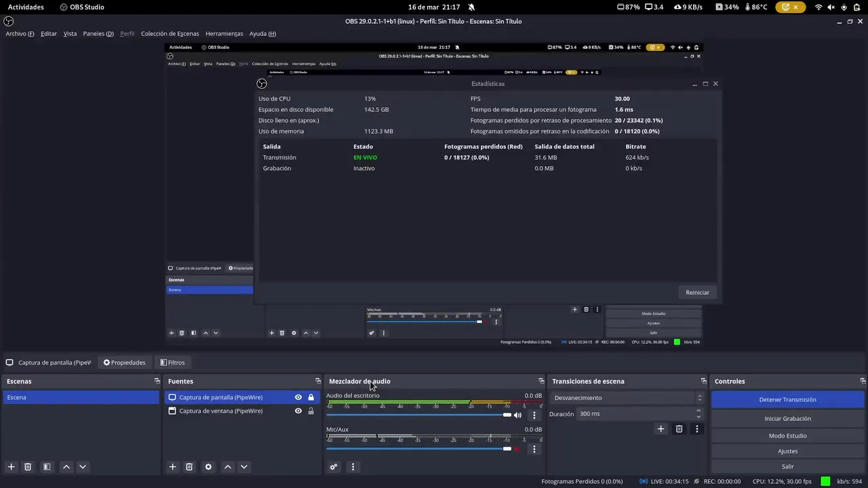868x488 pixels.
Task: Click Iniciar Grabación button
Action: 787,418
